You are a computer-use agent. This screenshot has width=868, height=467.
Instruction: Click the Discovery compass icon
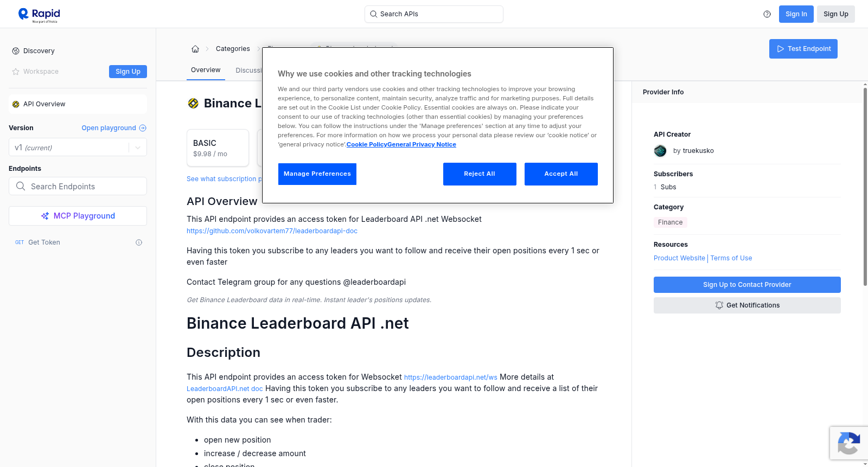click(16, 51)
